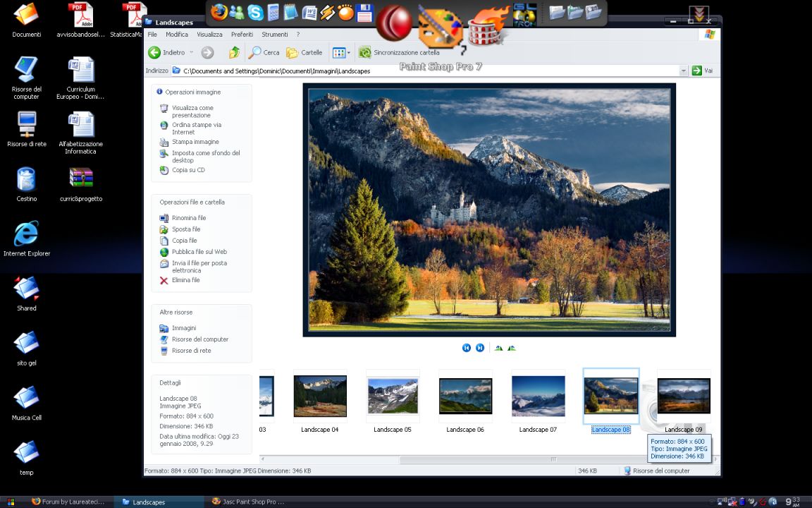Click the Cerca search button
812x508 pixels.
264,52
